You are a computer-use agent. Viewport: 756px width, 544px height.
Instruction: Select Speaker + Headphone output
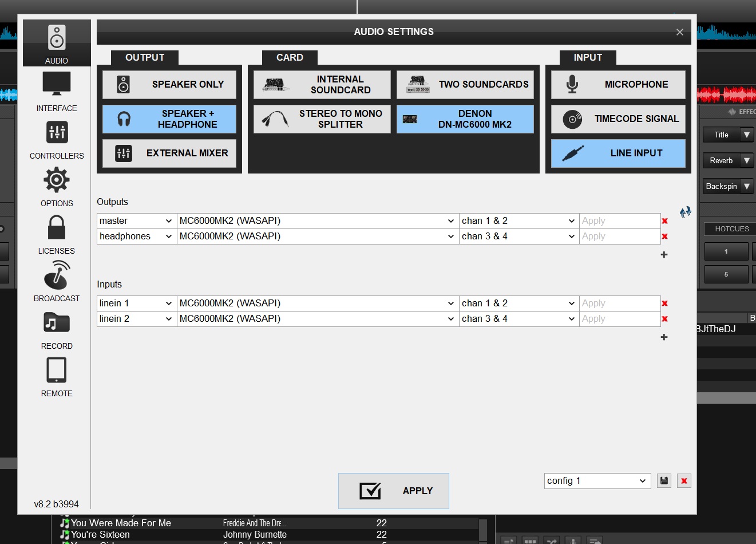pyautogui.click(x=169, y=119)
